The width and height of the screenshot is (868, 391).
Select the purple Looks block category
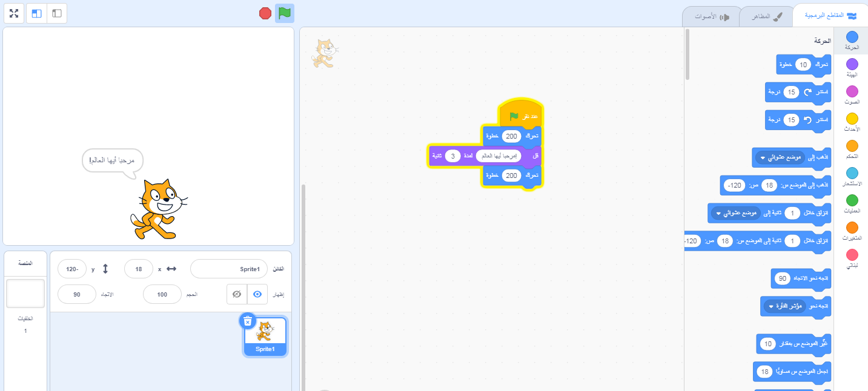(852, 68)
